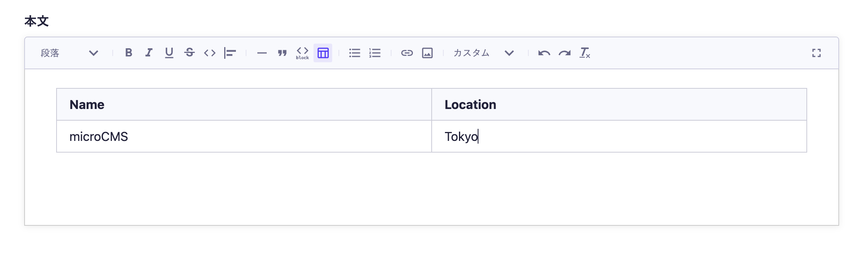Toggle underline formatting

click(x=169, y=53)
